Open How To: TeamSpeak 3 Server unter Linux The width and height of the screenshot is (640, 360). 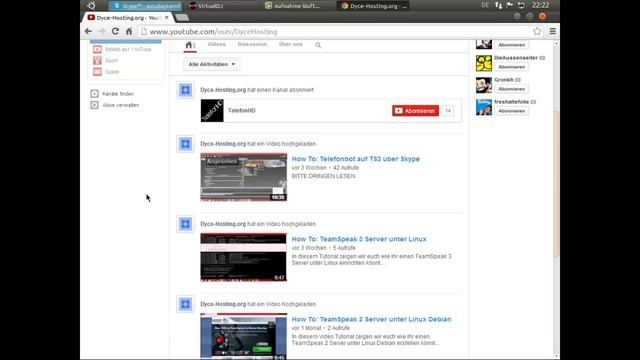pyautogui.click(x=359, y=239)
